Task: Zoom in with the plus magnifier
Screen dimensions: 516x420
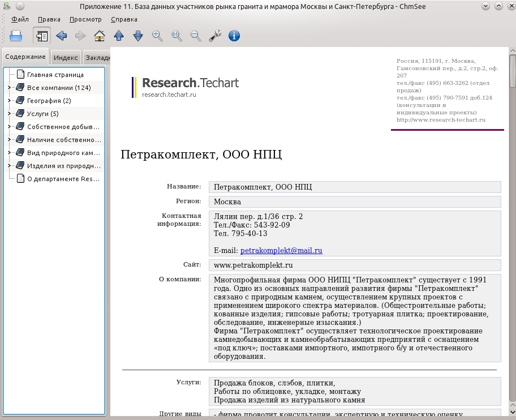Action: click(x=157, y=36)
